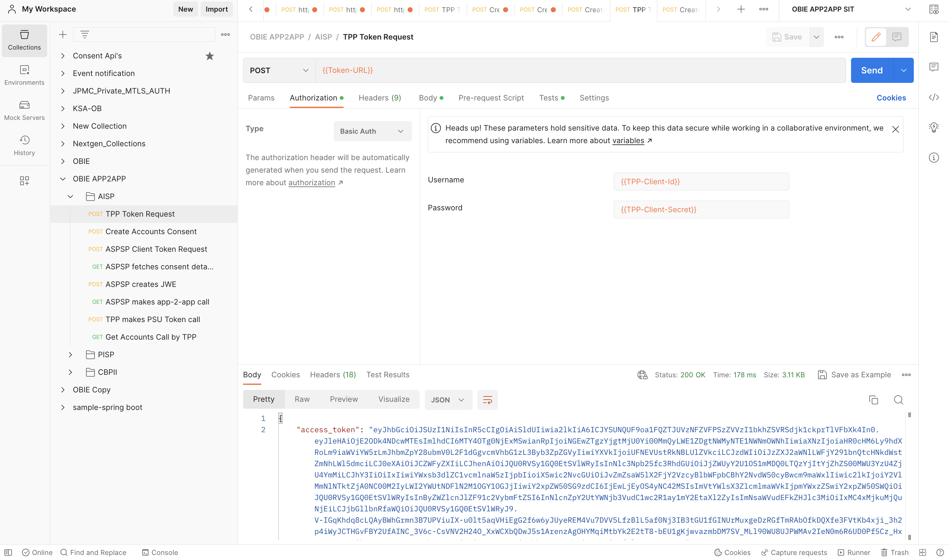Copy response body with copy icon

[x=873, y=400]
